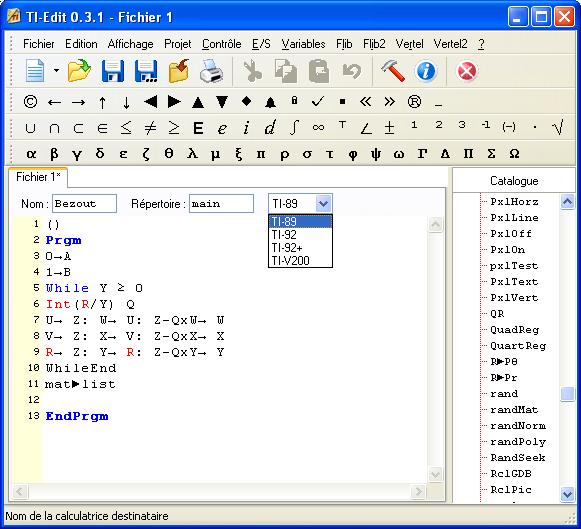Toggle the calculator model combo box arrow
This screenshot has height=529, width=581.
click(323, 203)
